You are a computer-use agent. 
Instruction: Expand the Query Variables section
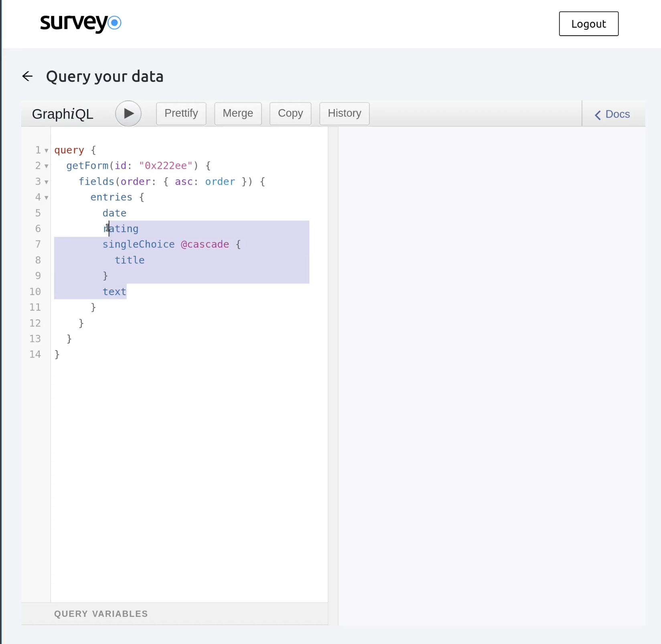click(x=101, y=614)
